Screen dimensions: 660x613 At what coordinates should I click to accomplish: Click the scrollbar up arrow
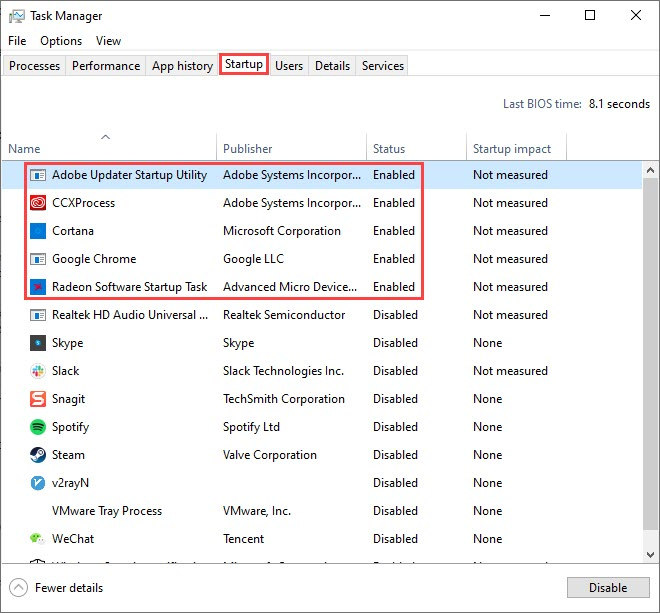[650, 170]
